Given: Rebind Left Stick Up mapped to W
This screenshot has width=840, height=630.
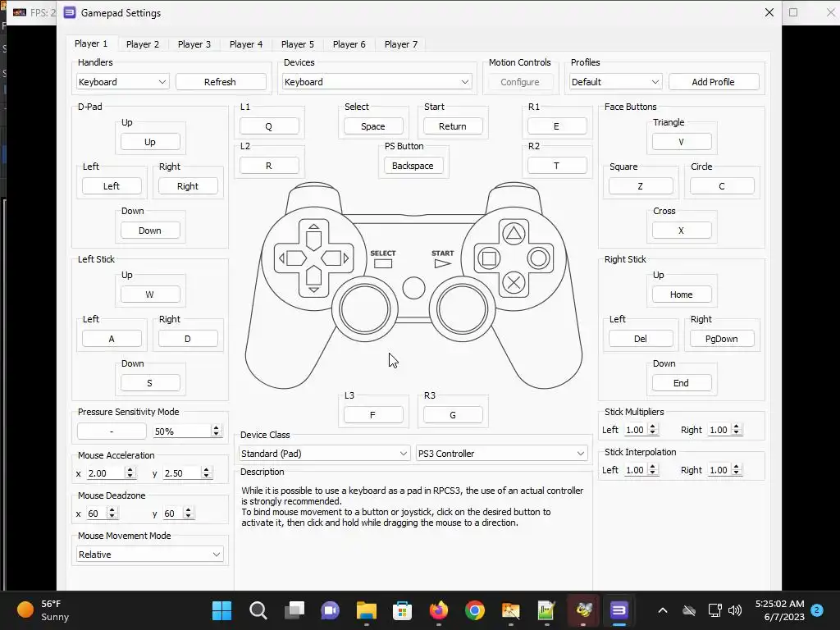Looking at the screenshot, I should coord(150,294).
